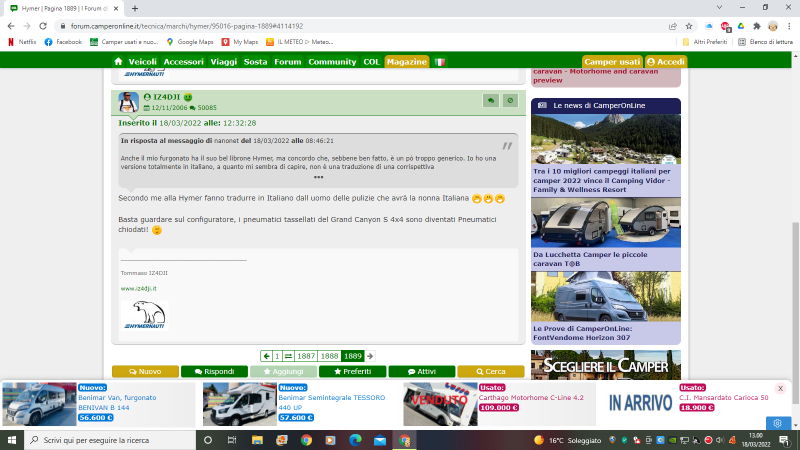This screenshot has height=450, width=800.
Task: Open the page jump selector icon
Action: 288,356
